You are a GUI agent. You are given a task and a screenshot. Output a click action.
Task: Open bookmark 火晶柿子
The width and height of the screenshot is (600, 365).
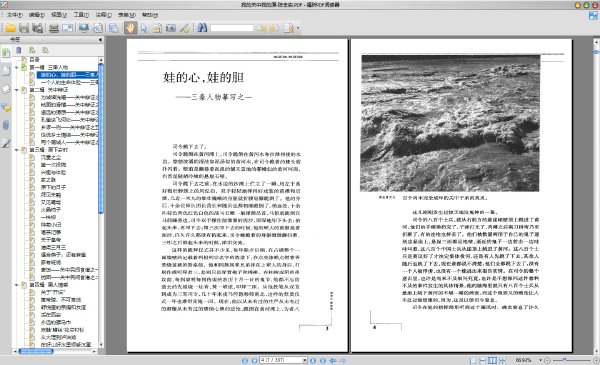(x=51, y=210)
